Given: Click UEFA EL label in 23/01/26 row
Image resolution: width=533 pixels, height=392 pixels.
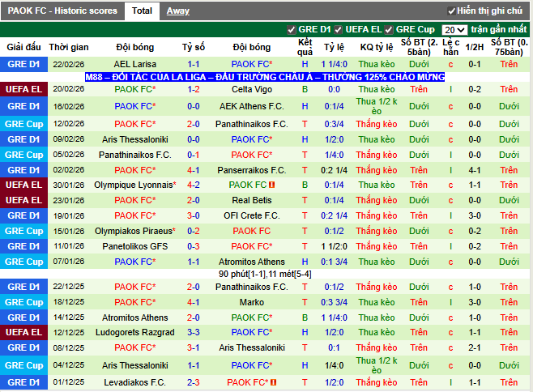Looking at the screenshot, I should 23,200.
